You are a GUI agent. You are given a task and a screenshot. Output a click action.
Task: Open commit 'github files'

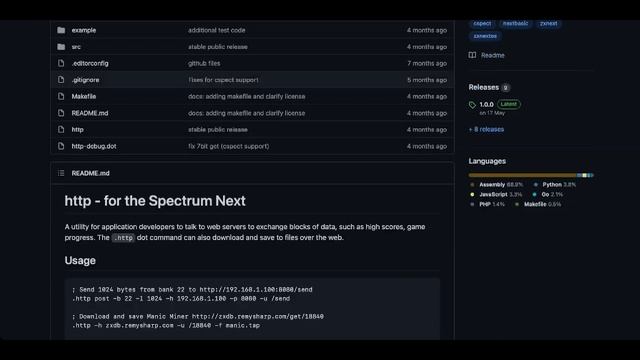[204, 63]
